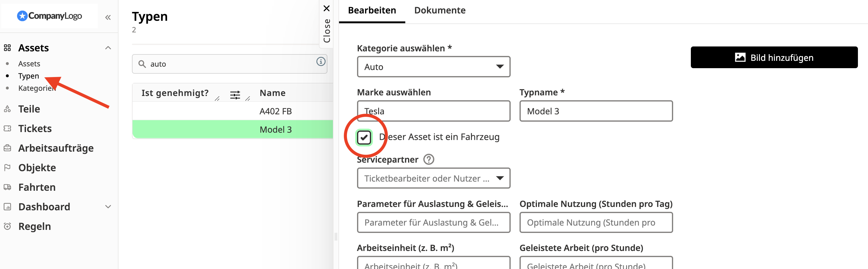Open column filter settings icon
The height and width of the screenshot is (269, 868).
pos(235,95)
